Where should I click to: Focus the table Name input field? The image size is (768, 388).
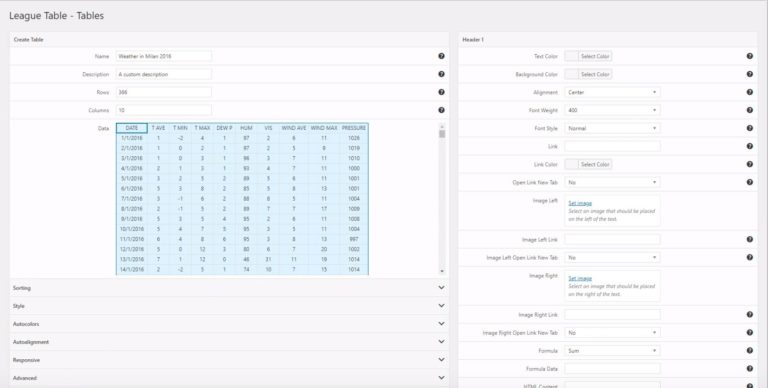pos(164,56)
